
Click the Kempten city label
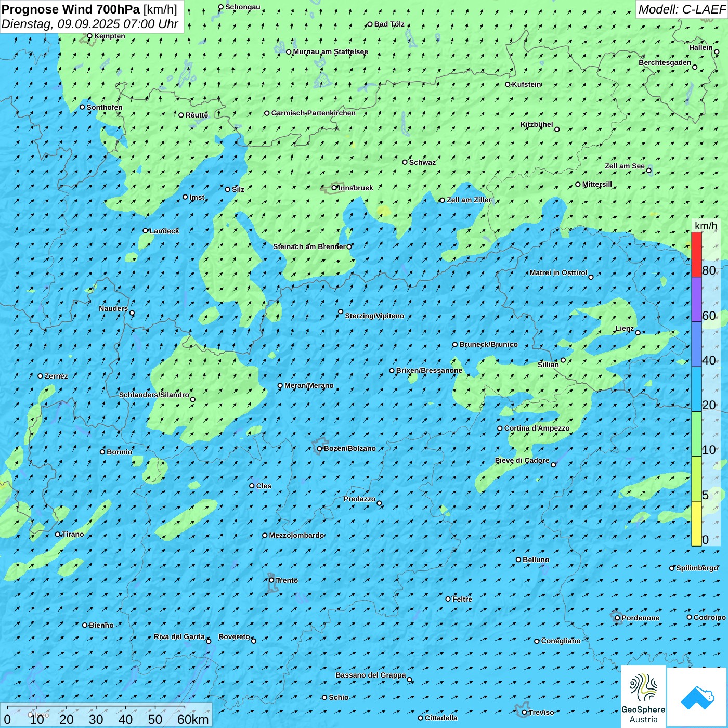click(109, 36)
